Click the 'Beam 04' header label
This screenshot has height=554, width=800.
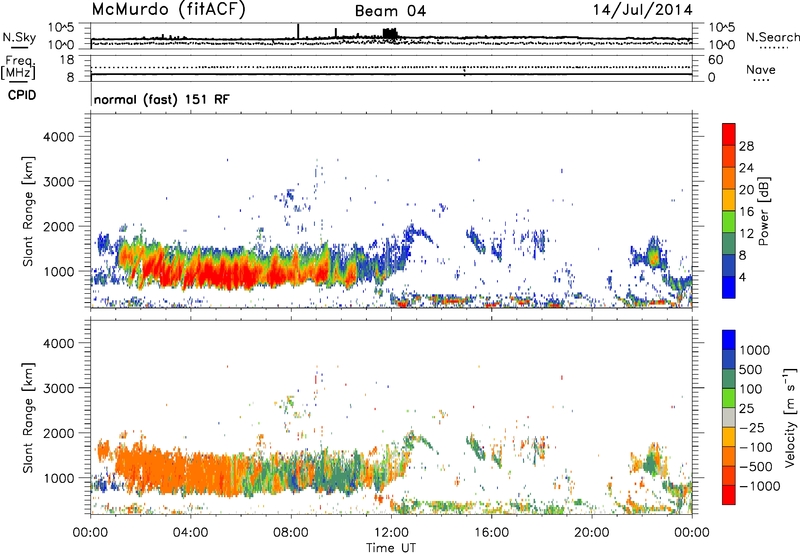390,11
